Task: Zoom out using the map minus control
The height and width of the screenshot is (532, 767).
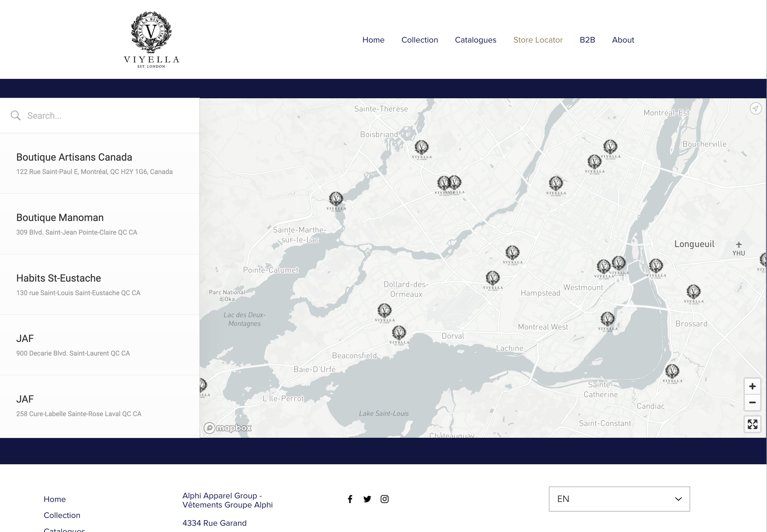Action: 753,402
